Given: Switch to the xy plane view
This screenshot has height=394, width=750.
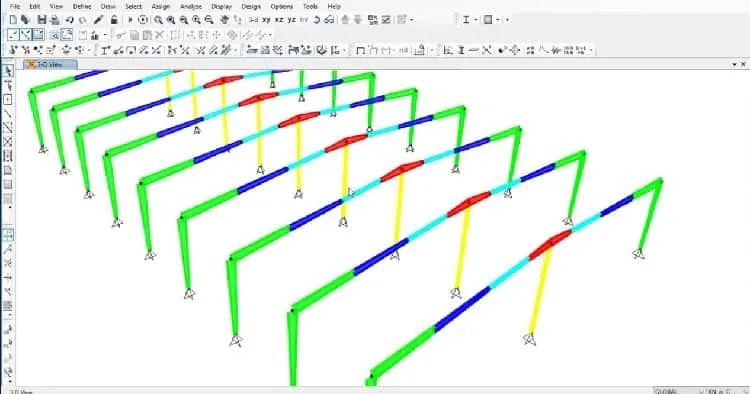Looking at the screenshot, I should 266,20.
